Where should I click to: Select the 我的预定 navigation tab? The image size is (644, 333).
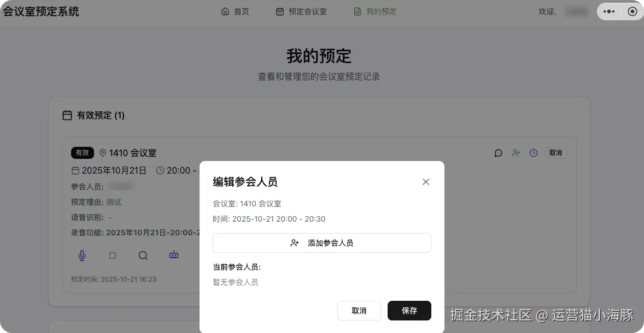(376, 11)
